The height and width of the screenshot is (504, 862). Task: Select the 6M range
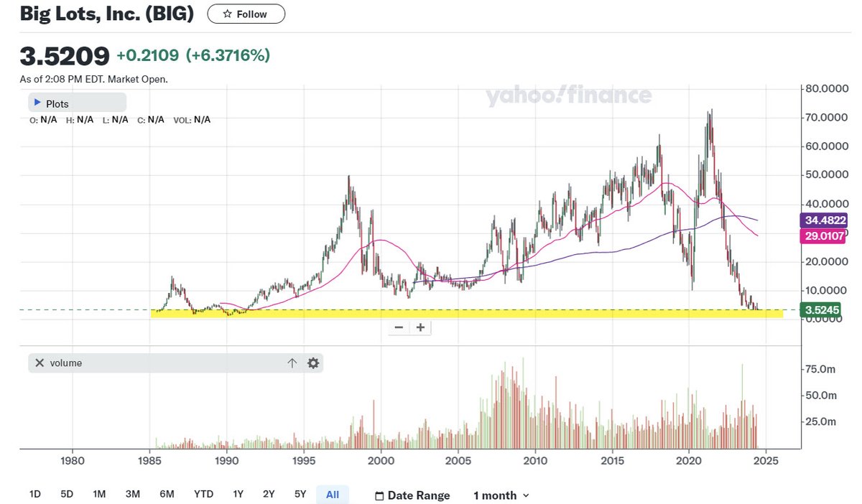point(167,494)
